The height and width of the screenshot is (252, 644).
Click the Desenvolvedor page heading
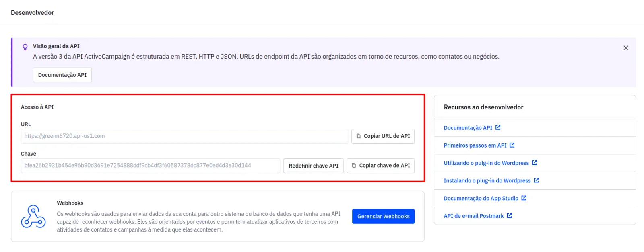coord(32,13)
